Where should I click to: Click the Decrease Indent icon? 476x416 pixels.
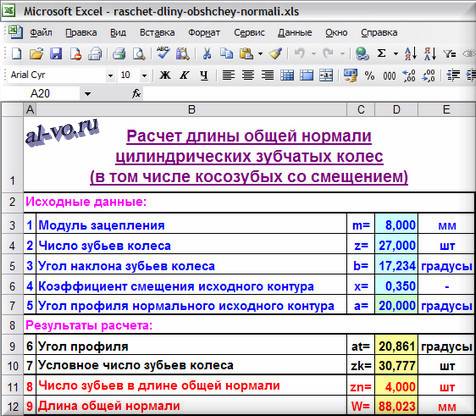pos(453,75)
